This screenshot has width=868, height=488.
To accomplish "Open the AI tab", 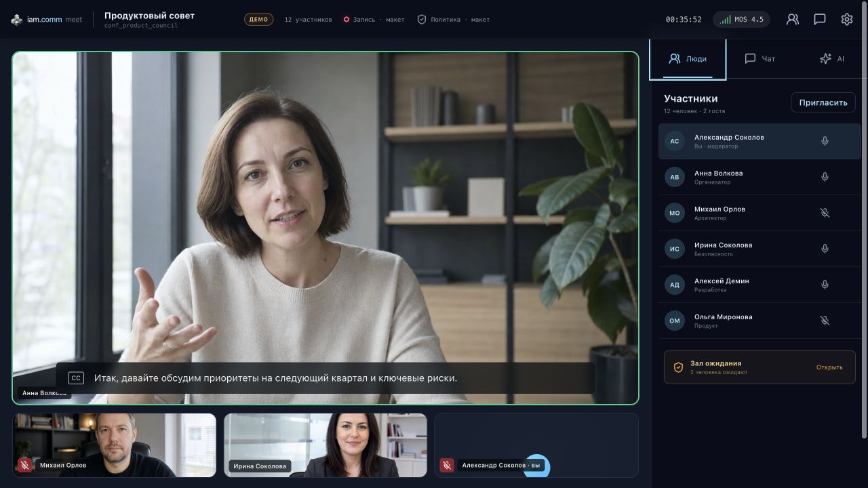I will [x=831, y=59].
